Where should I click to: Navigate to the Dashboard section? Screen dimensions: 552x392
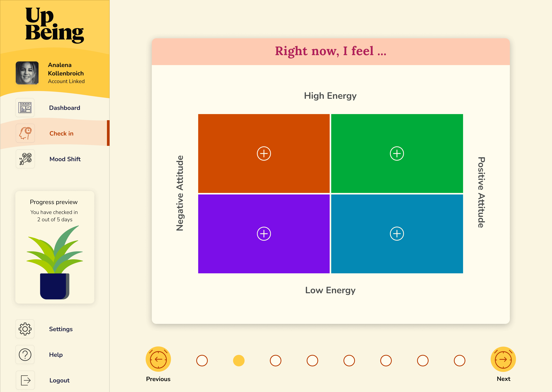tap(65, 108)
